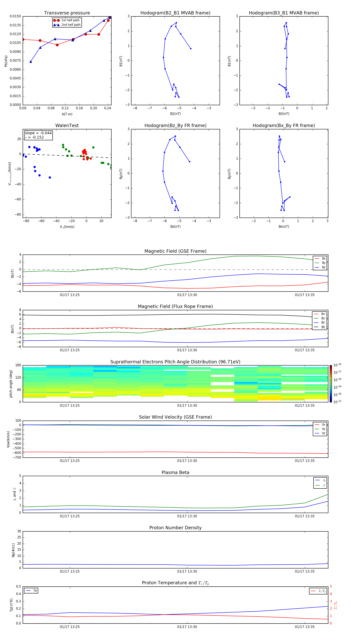Viewport: 351px width, 644px height.
Task: Select '|B|' in the Flux Rope legend
Action: coord(320,327)
